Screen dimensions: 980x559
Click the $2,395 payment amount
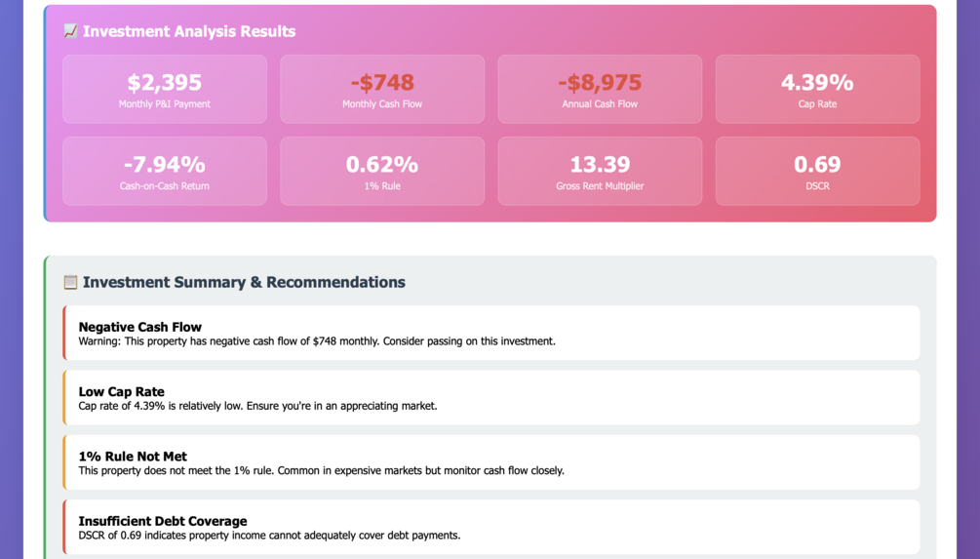tap(165, 83)
